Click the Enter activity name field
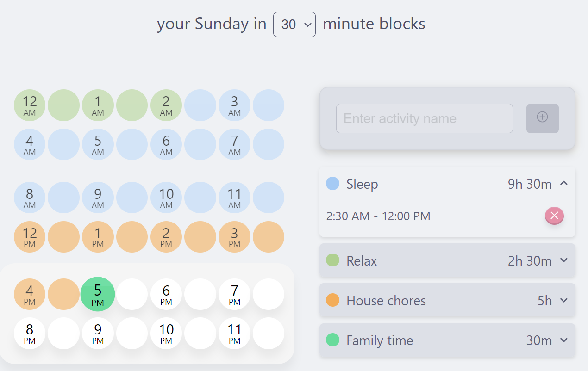The height and width of the screenshot is (371, 588). coord(424,118)
